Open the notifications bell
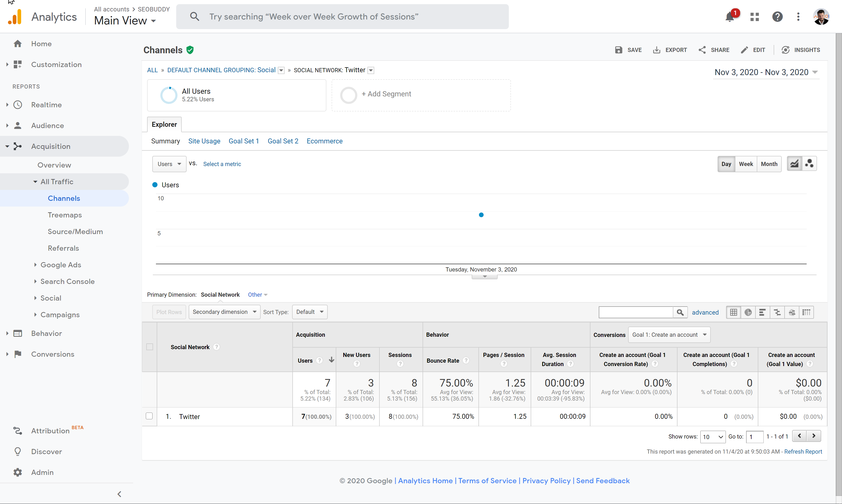Screen dimensions: 842x504 pyautogui.click(x=729, y=17)
